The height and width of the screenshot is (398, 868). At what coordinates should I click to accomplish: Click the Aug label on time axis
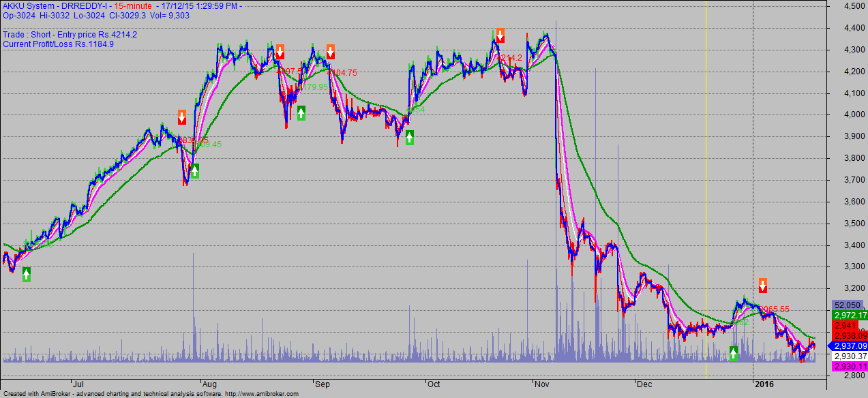click(x=209, y=384)
